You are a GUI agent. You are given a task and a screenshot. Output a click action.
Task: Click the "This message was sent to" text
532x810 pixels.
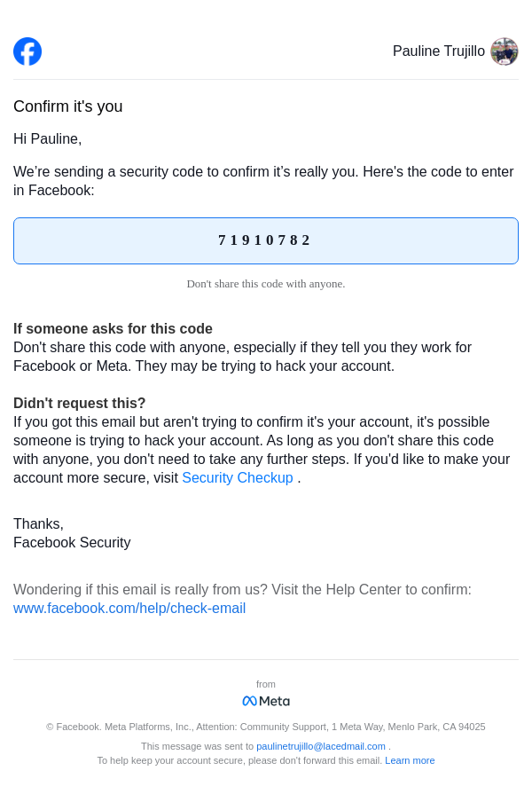coord(197,746)
